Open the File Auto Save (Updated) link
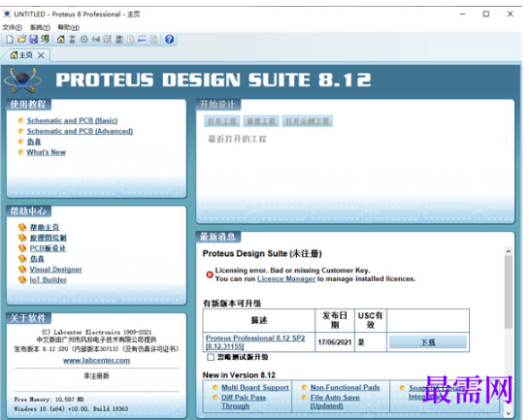This screenshot has width=531, height=420. [335, 402]
